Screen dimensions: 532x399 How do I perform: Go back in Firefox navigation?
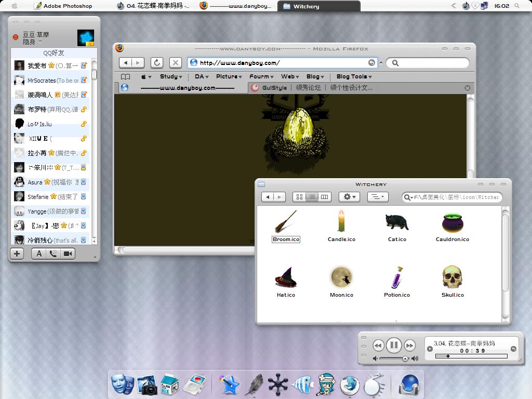[x=126, y=62]
